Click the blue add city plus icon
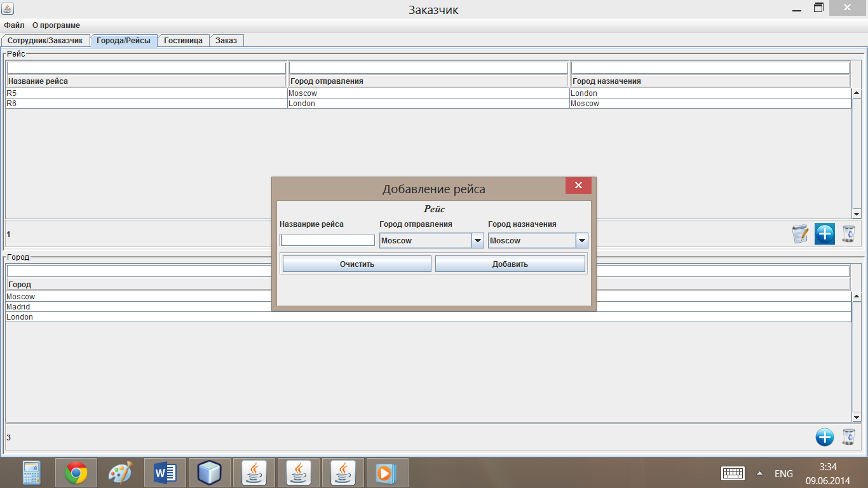 [824, 437]
